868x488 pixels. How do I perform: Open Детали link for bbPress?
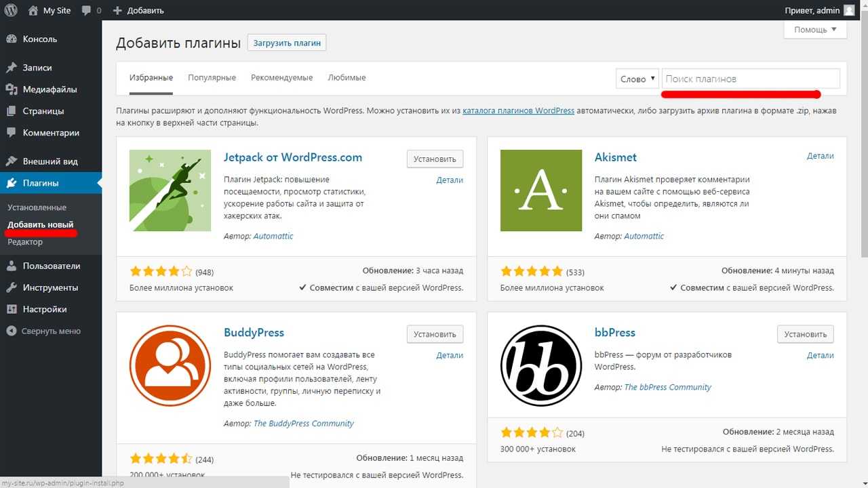821,355
